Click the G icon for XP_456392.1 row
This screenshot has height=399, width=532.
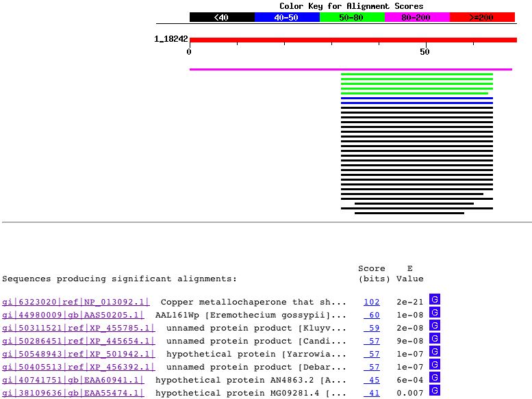(434, 365)
